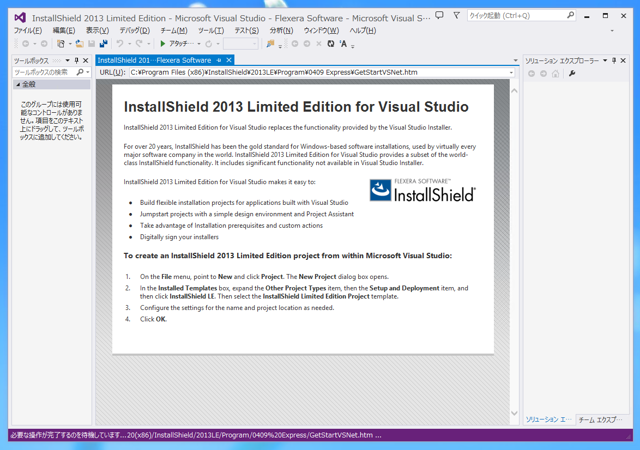This screenshot has height=450, width=640.
Task: Click the page scrollbar down arrow
Action: coord(514,413)
